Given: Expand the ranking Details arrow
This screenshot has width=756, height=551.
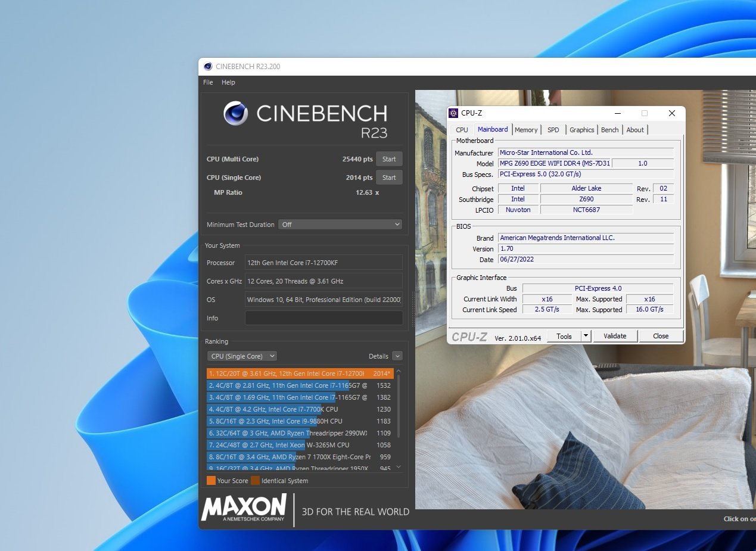Looking at the screenshot, I should point(397,356).
